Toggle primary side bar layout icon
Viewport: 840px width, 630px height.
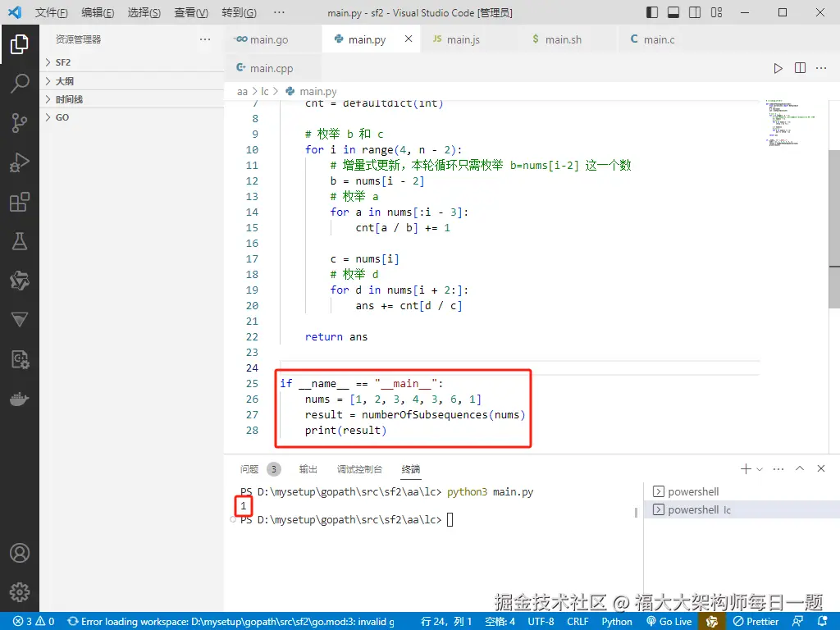pyautogui.click(x=652, y=12)
